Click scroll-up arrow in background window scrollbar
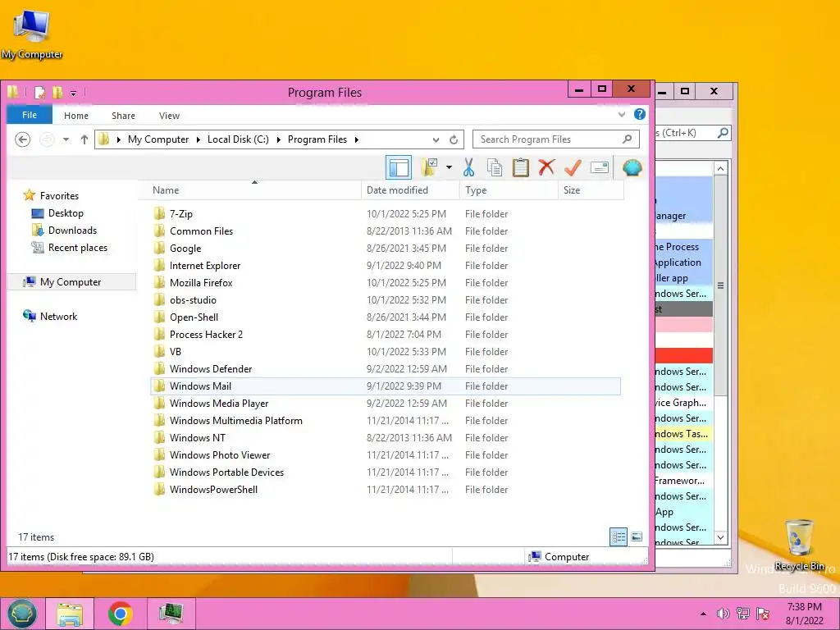Screen dimensions: 840x630 click(x=720, y=169)
